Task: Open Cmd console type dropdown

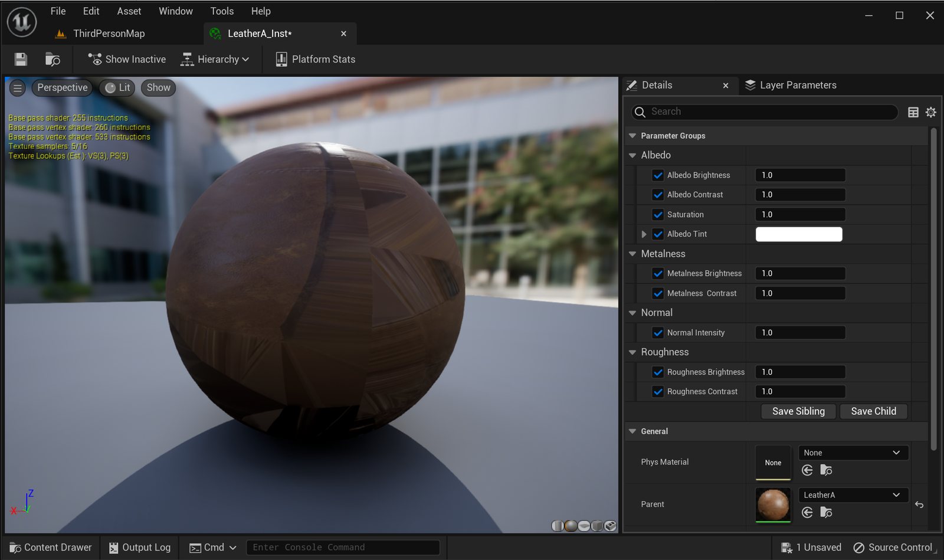Action: [x=213, y=548]
